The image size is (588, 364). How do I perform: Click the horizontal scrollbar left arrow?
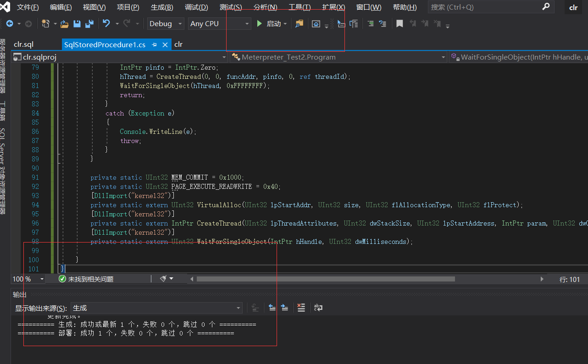[192, 279]
